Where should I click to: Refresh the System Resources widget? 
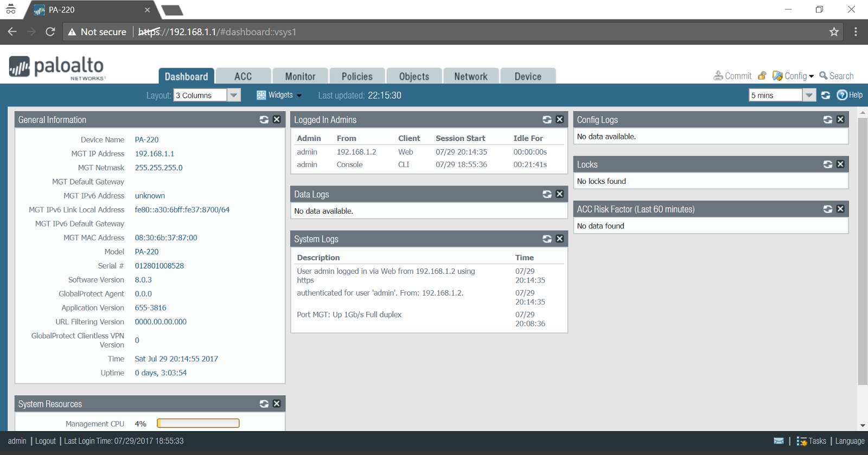[264, 403]
